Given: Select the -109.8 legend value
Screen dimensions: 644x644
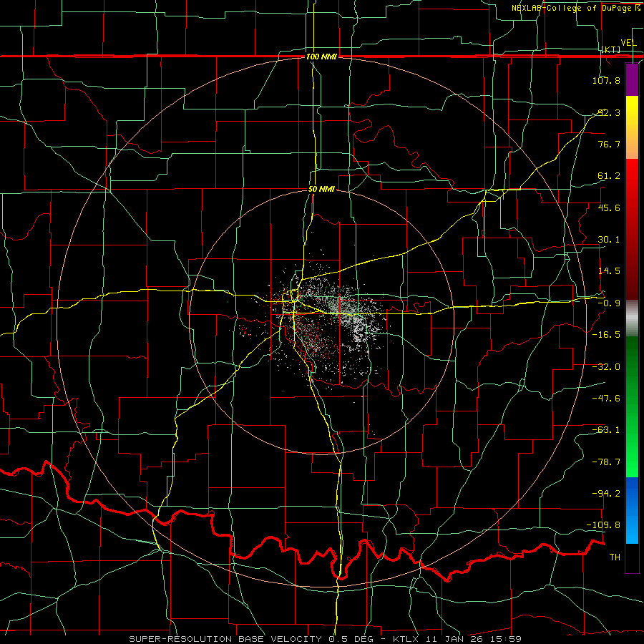Looking at the screenshot, I should 604,525.
